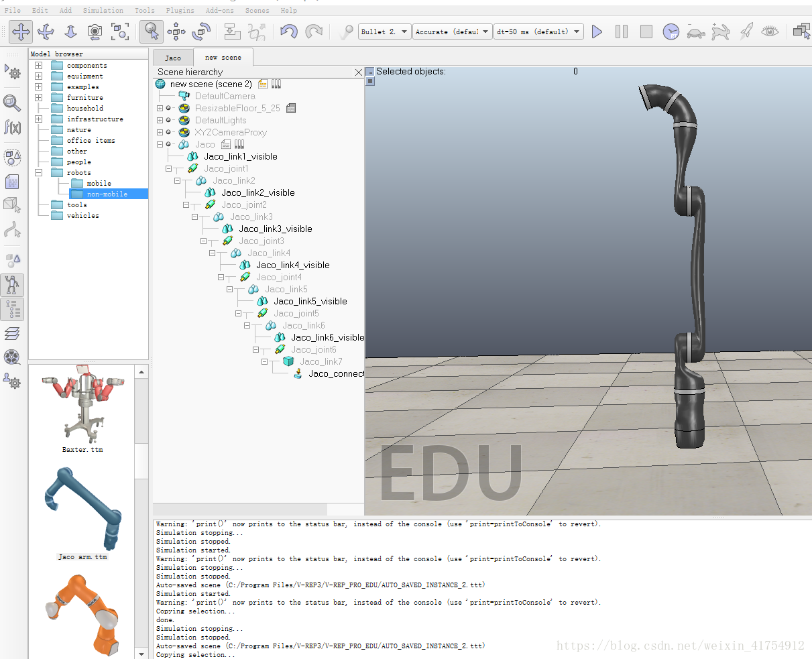Choose the object shift (move) tool

[x=176, y=32]
